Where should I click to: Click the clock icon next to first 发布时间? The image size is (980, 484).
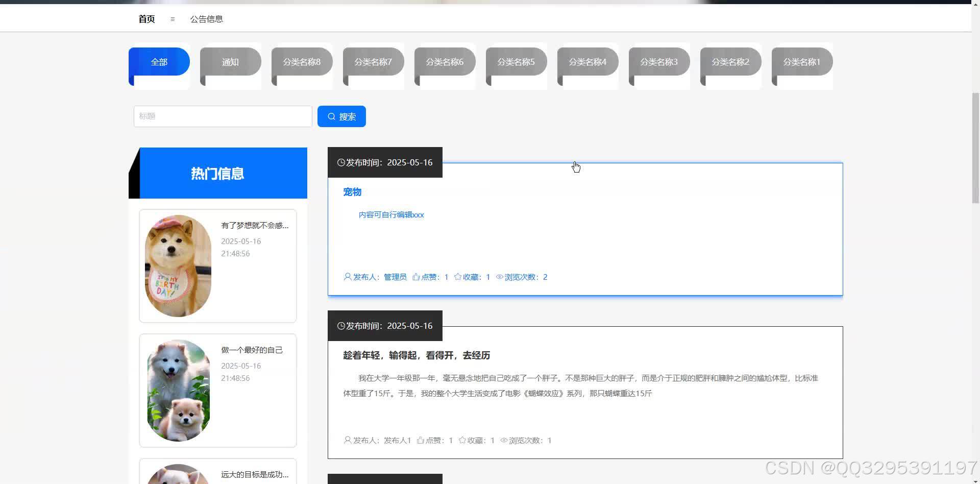pos(340,162)
